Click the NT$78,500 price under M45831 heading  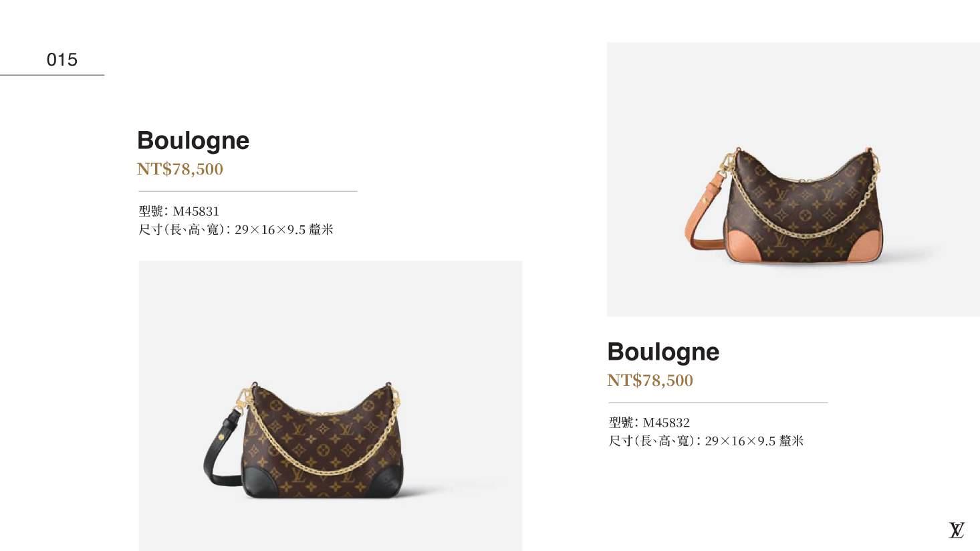(x=180, y=169)
